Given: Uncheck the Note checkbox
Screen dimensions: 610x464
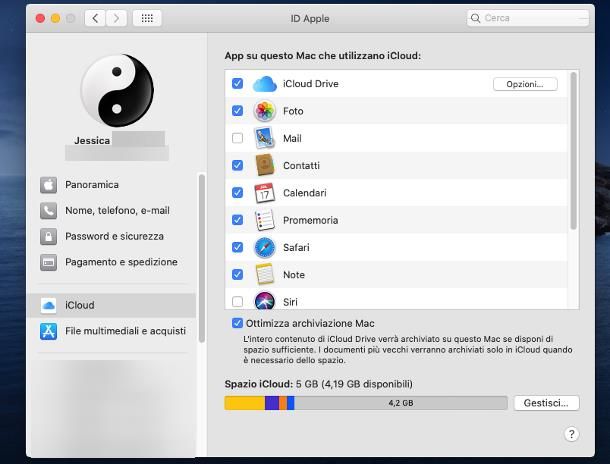Looking at the screenshot, I should click(x=237, y=275).
